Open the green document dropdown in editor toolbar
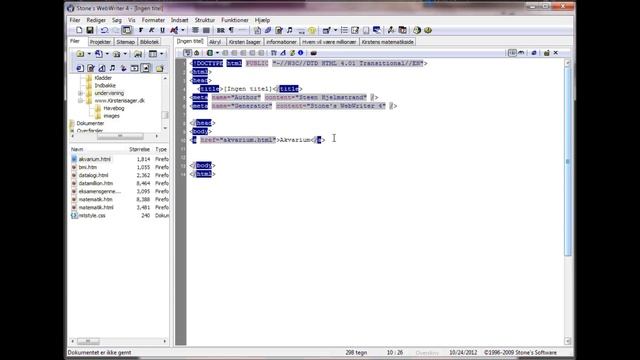Viewport: 640px width, 360px height. coord(217,53)
